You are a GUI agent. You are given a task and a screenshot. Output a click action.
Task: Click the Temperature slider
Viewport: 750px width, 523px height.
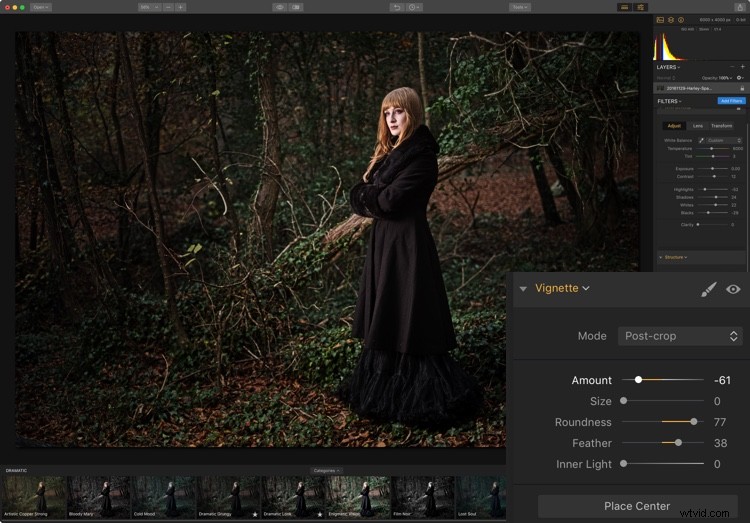(712, 148)
